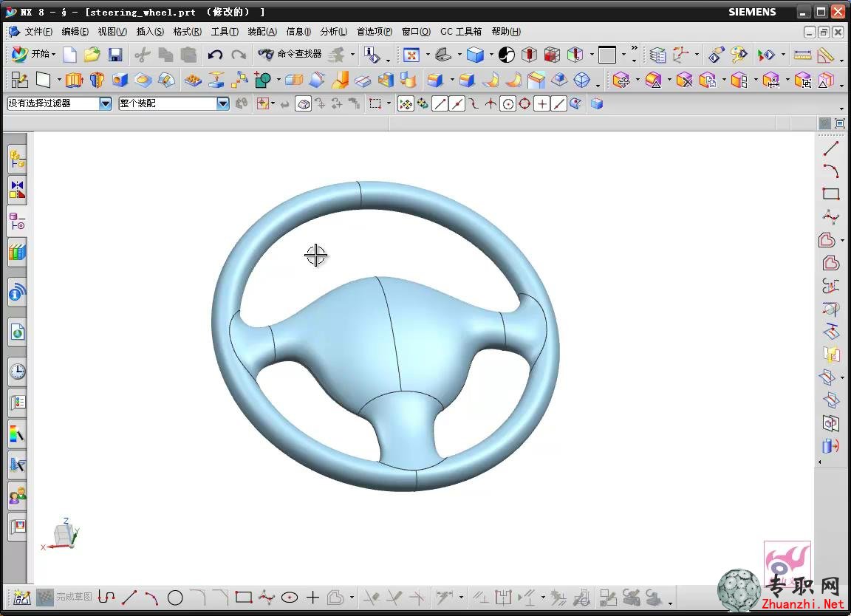Click the Redo arrow
Viewport: 851px width, 616px height.
[239, 54]
